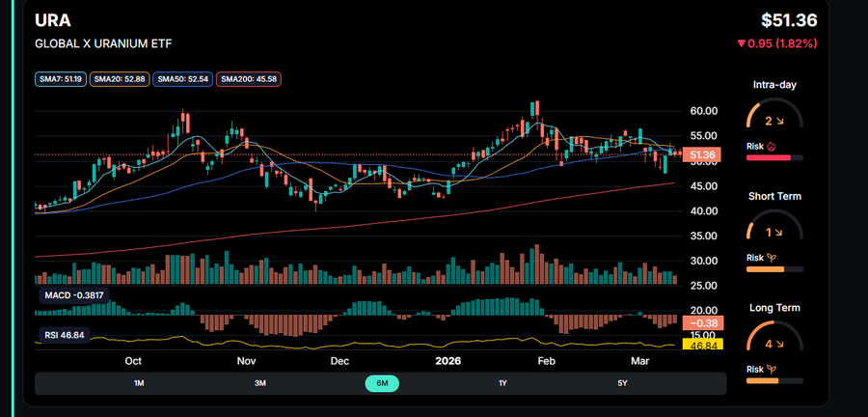This screenshot has height=417, width=868.
Task: Select the 3M time range tab
Action: [x=260, y=383]
